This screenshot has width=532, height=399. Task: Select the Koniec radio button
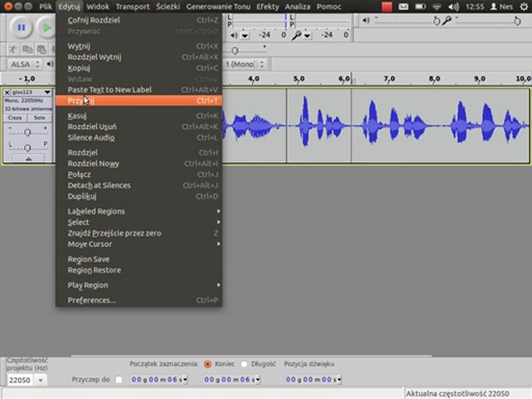tap(207, 364)
